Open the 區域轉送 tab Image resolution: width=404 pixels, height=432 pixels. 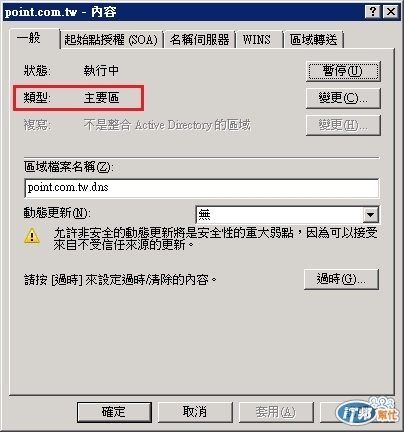[313, 40]
